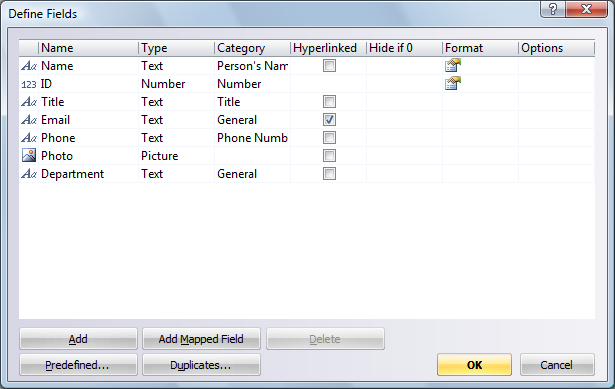Open Phone Number category cell for Phone
The height and width of the screenshot is (389, 615).
(252, 138)
